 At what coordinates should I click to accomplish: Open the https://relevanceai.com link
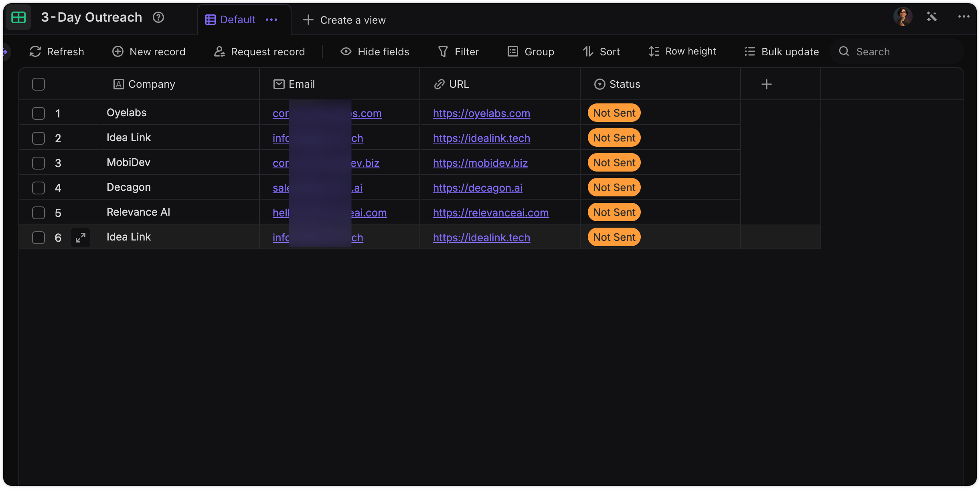click(x=491, y=213)
